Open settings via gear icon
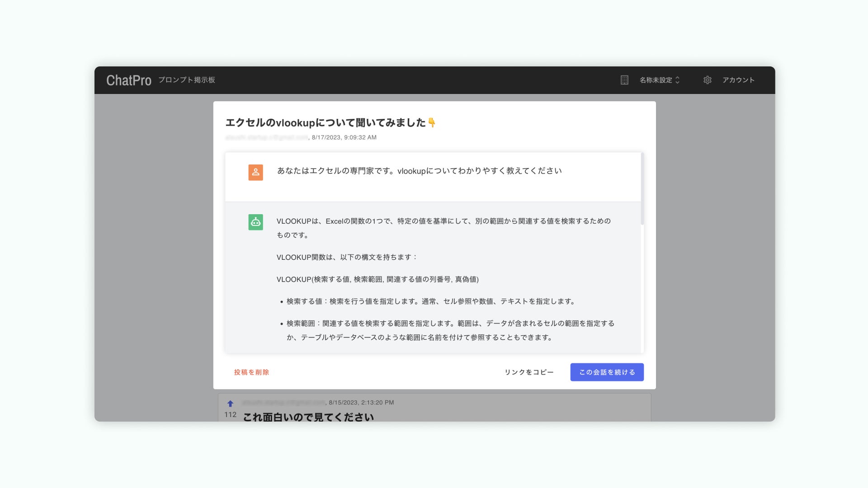The width and height of the screenshot is (868, 488). [x=707, y=80]
